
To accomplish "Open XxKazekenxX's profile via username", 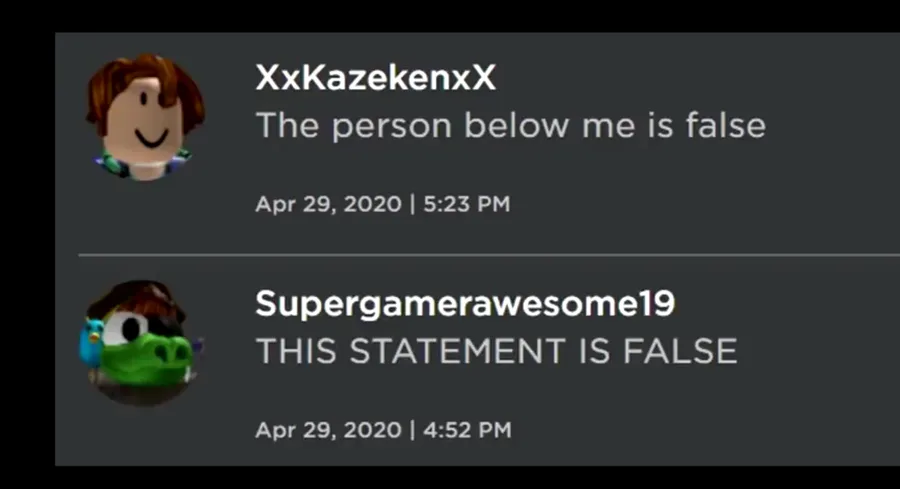I will 375,79.
